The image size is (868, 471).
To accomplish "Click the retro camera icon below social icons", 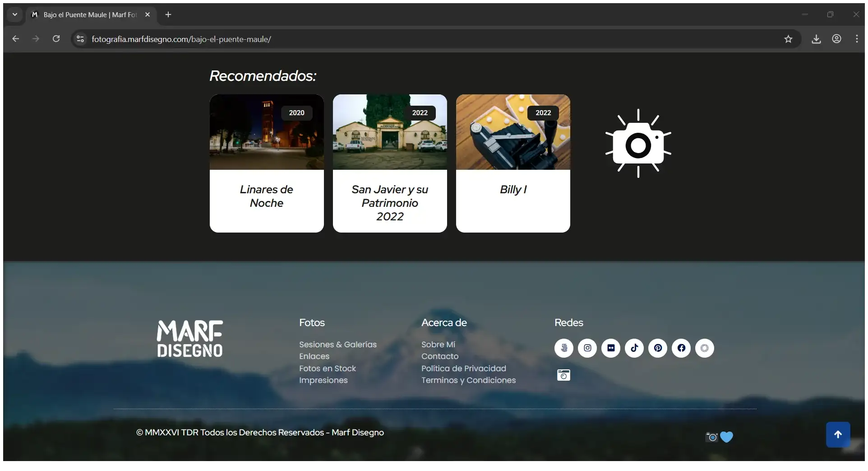I will coord(563,375).
